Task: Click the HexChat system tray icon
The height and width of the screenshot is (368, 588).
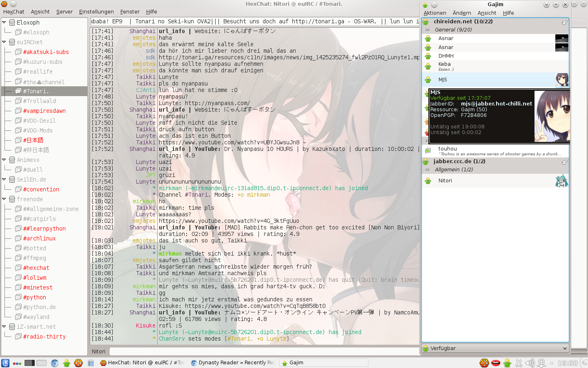Action: (x=484, y=363)
